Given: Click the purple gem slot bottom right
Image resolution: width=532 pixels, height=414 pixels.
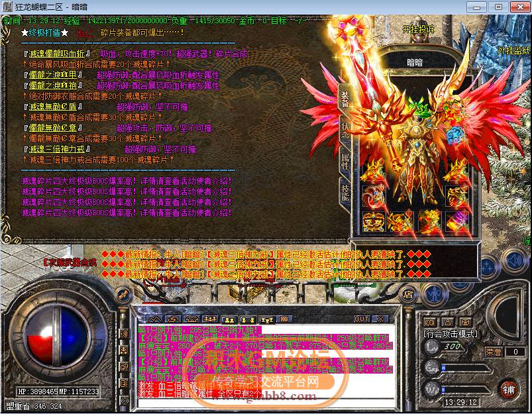Looking at the screenshot, I should (457, 222).
